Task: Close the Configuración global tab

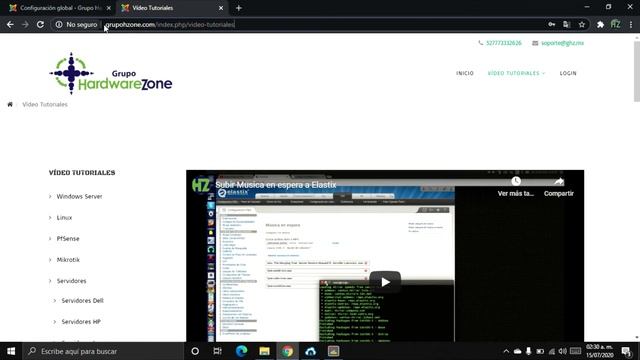Action: (109, 8)
